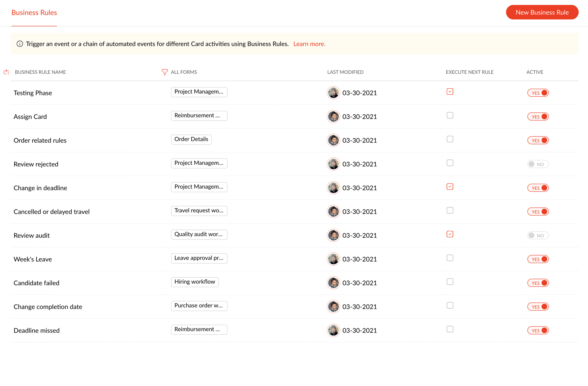Viewport: 588px width, 386px height.
Task: Click the avatar in Deadline missed row
Action: point(334,330)
